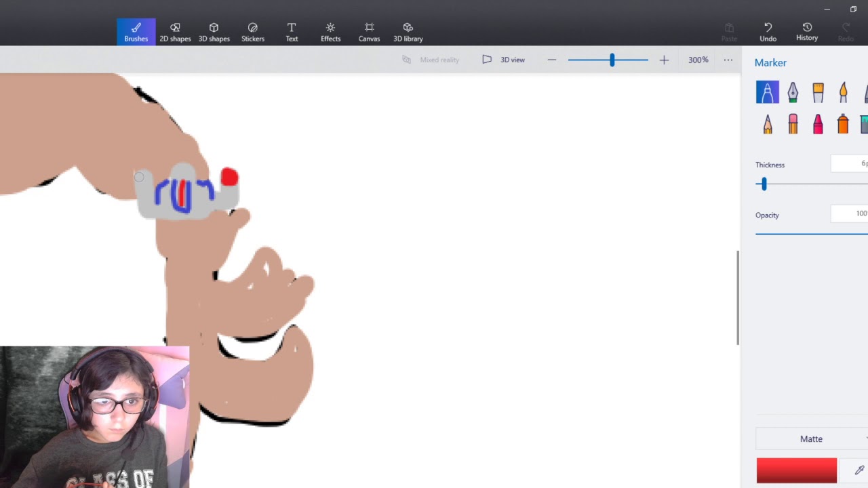Image resolution: width=868 pixels, height=488 pixels.
Task: Switch to the 2D shapes tab
Action: tap(175, 32)
